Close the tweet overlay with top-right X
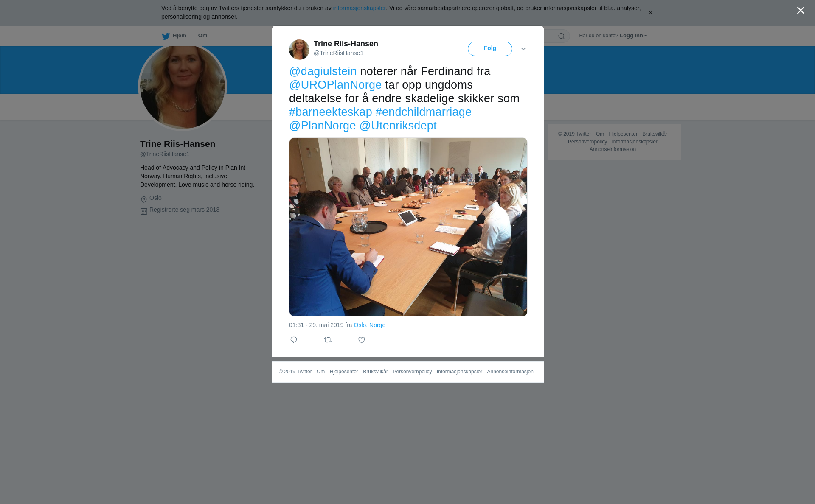Screen dimensions: 815x504 (801, 11)
